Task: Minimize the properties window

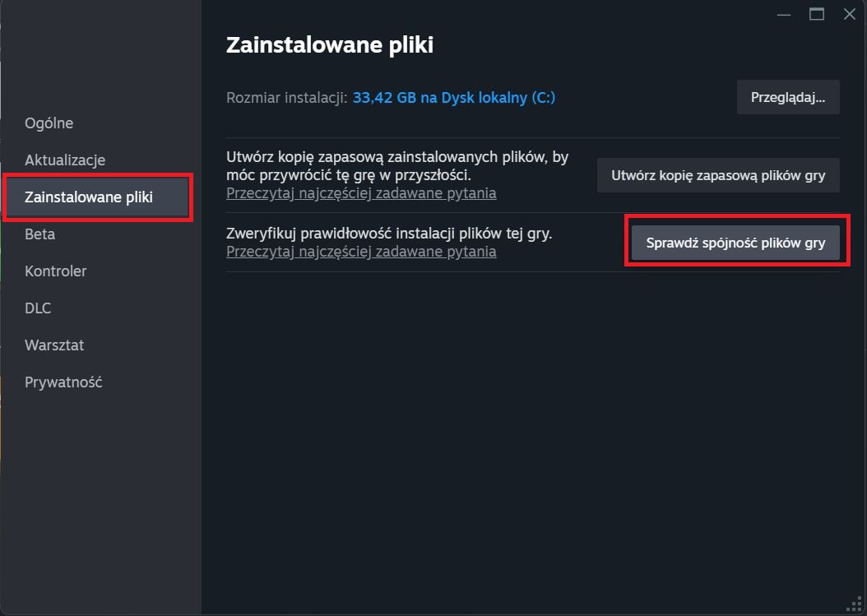Action: pos(783,14)
